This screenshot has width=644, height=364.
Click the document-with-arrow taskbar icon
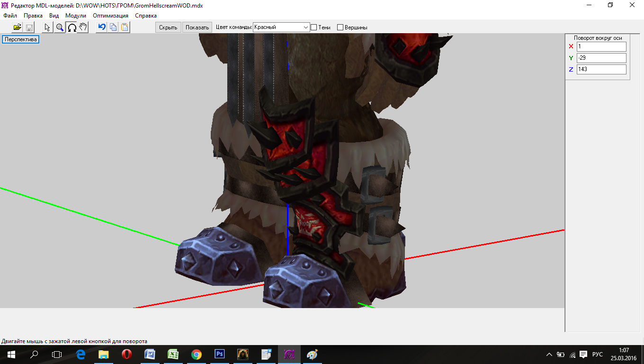(266, 355)
